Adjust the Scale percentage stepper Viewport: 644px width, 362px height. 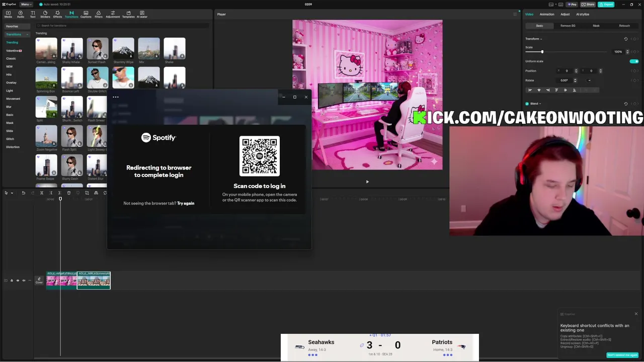pyautogui.click(x=627, y=52)
